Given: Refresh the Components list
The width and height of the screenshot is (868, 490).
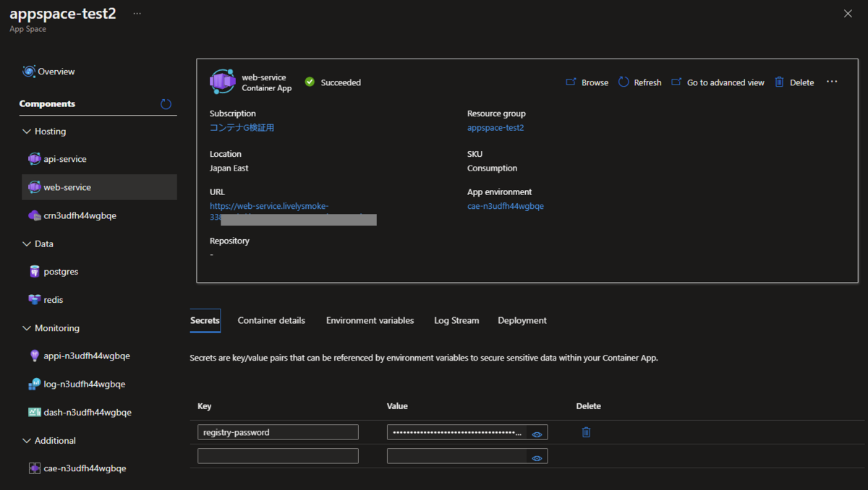Looking at the screenshot, I should pos(166,104).
